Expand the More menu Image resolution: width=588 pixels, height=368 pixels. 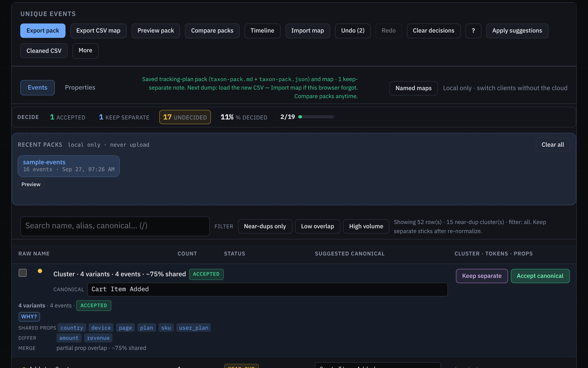coord(85,51)
